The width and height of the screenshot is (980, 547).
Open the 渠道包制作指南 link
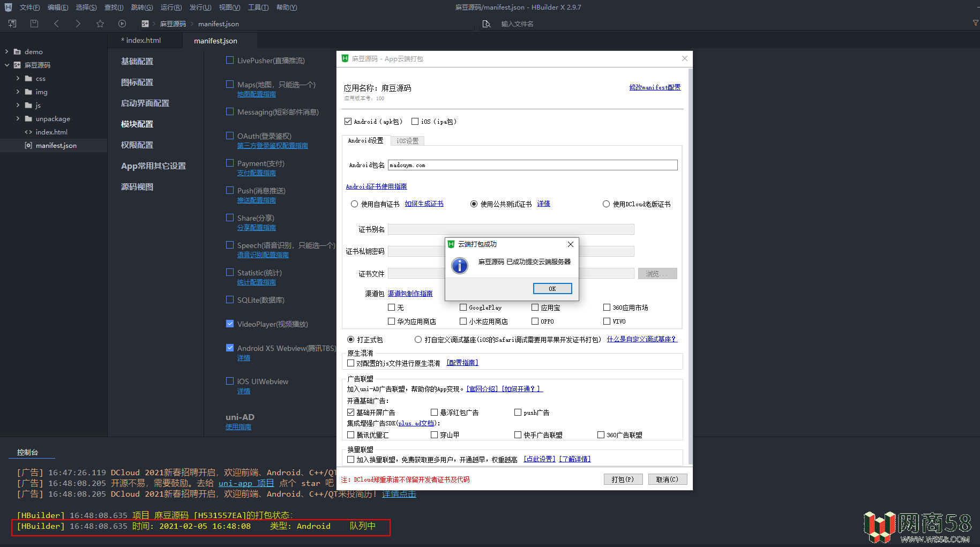point(410,294)
